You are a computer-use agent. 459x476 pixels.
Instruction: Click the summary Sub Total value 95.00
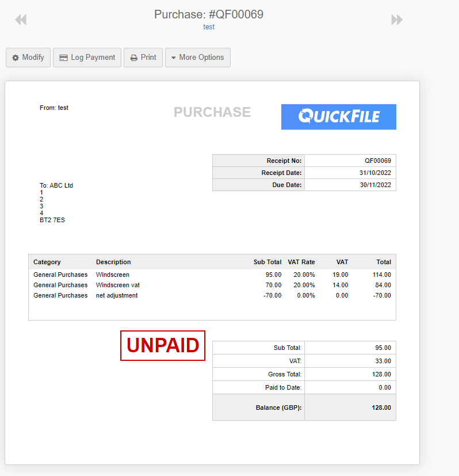(x=383, y=348)
